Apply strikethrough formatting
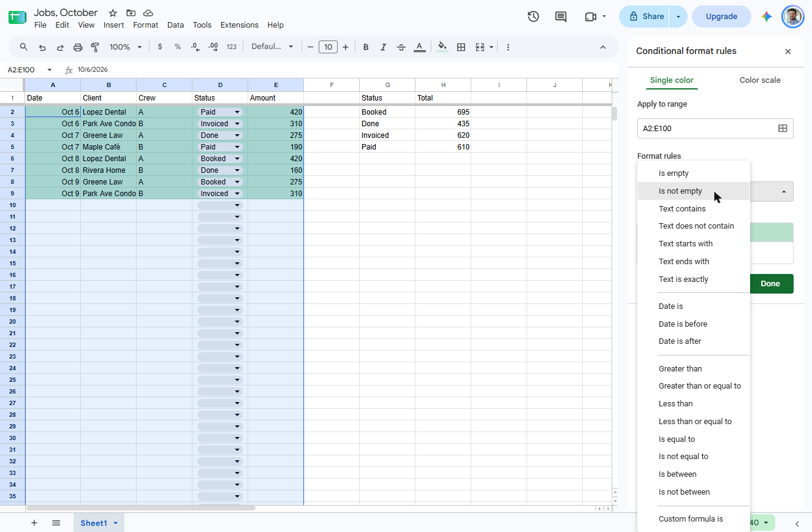The width and height of the screenshot is (812, 532). pos(401,47)
